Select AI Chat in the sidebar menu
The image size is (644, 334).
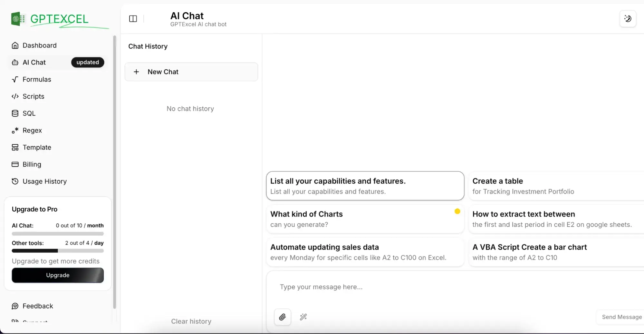[34, 62]
